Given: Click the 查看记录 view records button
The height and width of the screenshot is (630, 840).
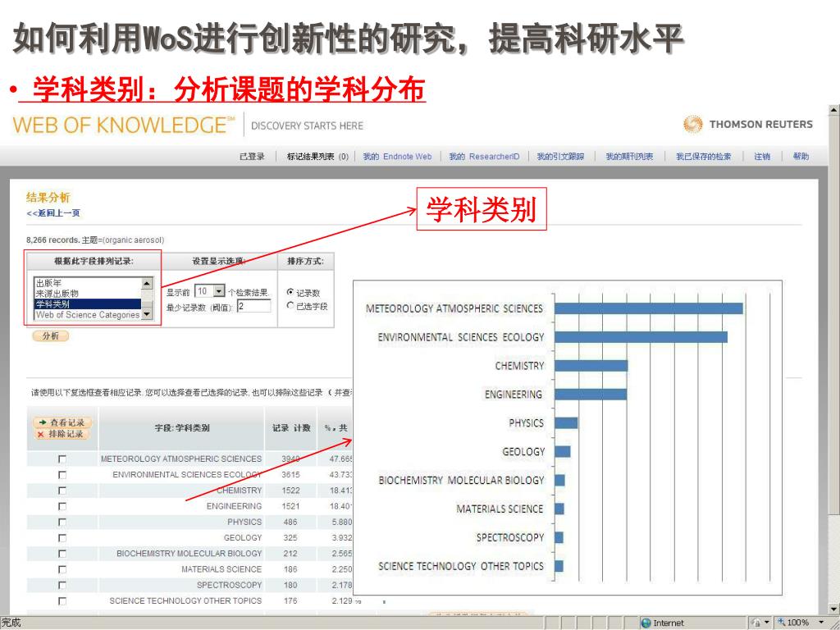Looking at the screenshot, I should click(62, 422).
